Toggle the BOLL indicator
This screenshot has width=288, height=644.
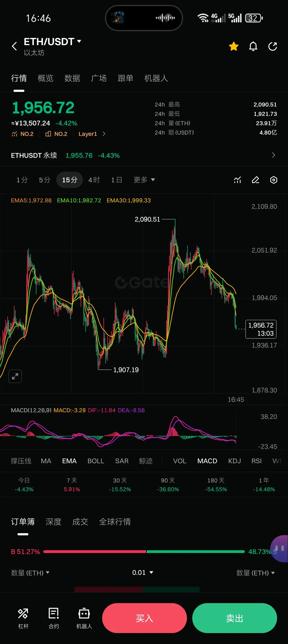coord(96,461)
